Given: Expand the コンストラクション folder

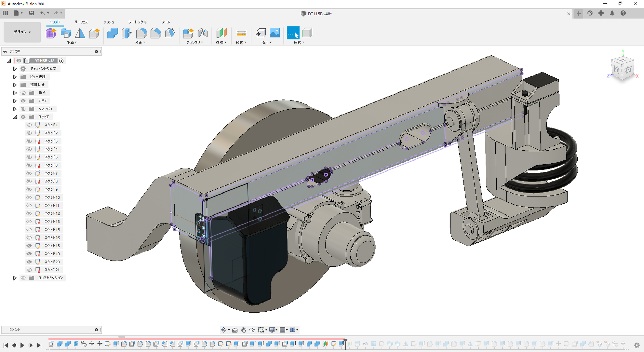Looking at the screenshot, I should (15, 278).
